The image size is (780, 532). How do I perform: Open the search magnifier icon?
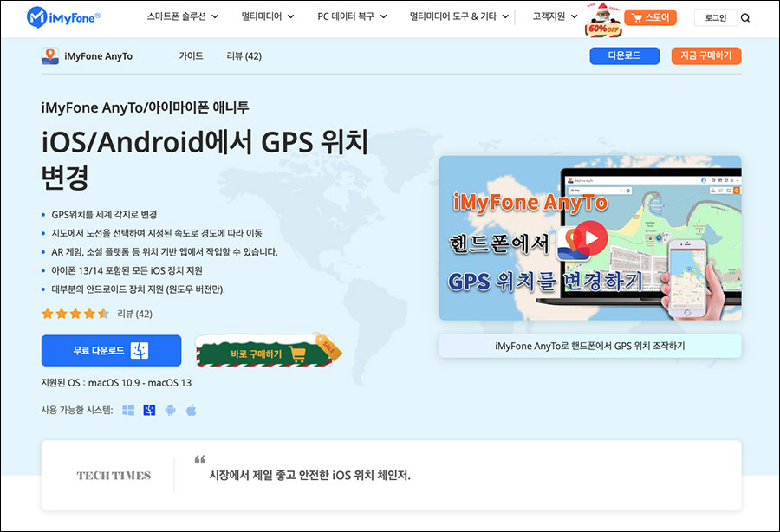(745, 17)
